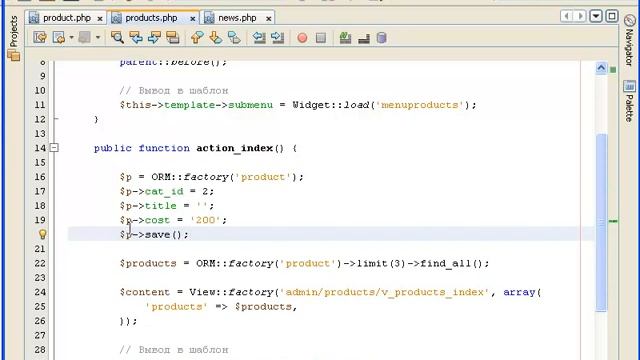Click vertical scrollbar up arrow
The height and width of the screenshot is (360, 640).
tap(601, 68)
